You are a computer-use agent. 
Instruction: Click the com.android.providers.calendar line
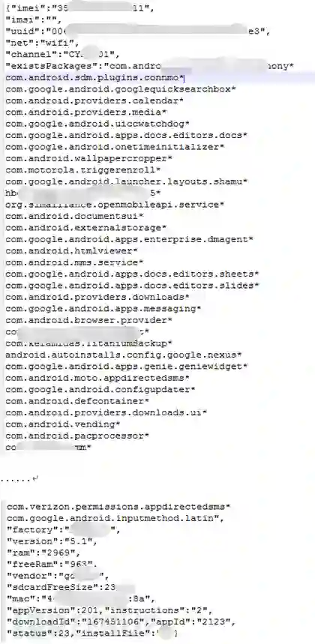click(x=94, y=100)
